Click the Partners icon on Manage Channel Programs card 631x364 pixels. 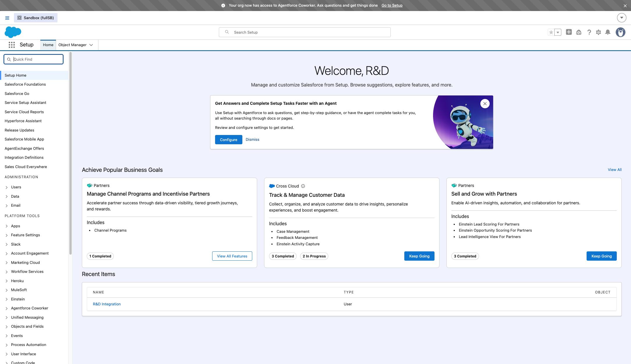coord(89,185)
